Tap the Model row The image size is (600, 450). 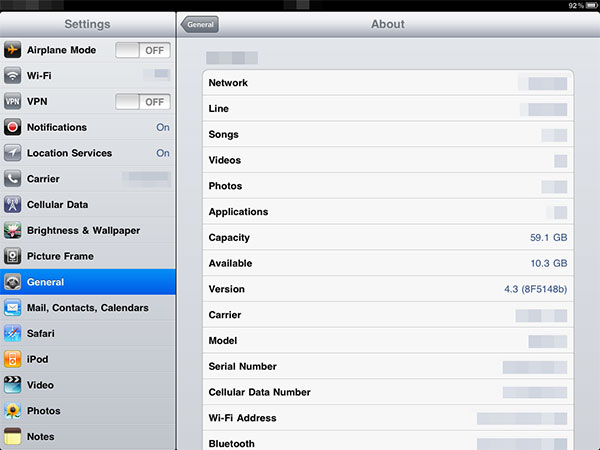388,341
